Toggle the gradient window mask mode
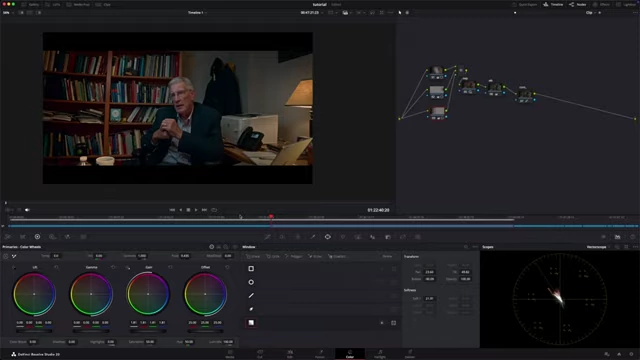 tap(393, 323)
